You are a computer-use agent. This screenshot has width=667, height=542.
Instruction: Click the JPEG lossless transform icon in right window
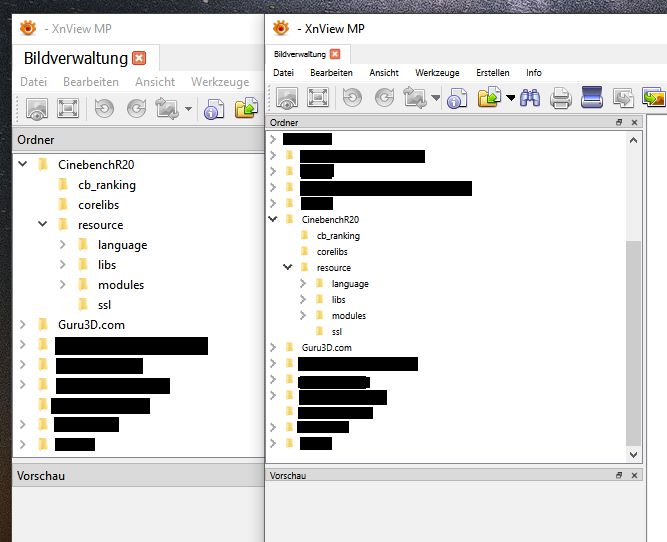click(x=415, y=98)
